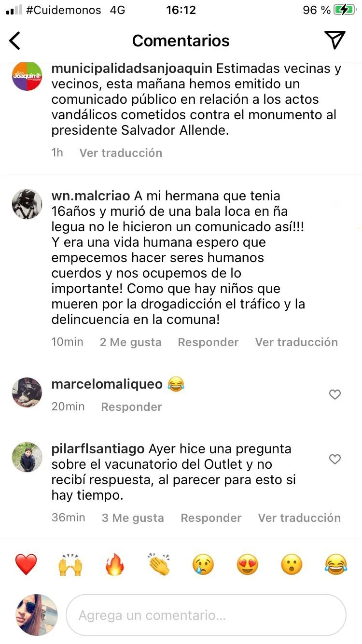This screenshot has height=644, width=362.
Task: Reply to wn.malcriao's comment
Action: pyautogui.click(x=208, y=342)
